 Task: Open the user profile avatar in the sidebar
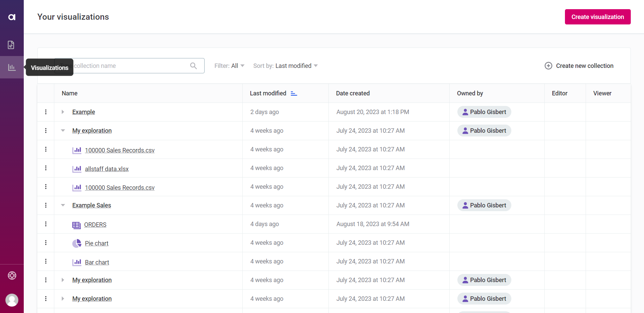(12, 300)
